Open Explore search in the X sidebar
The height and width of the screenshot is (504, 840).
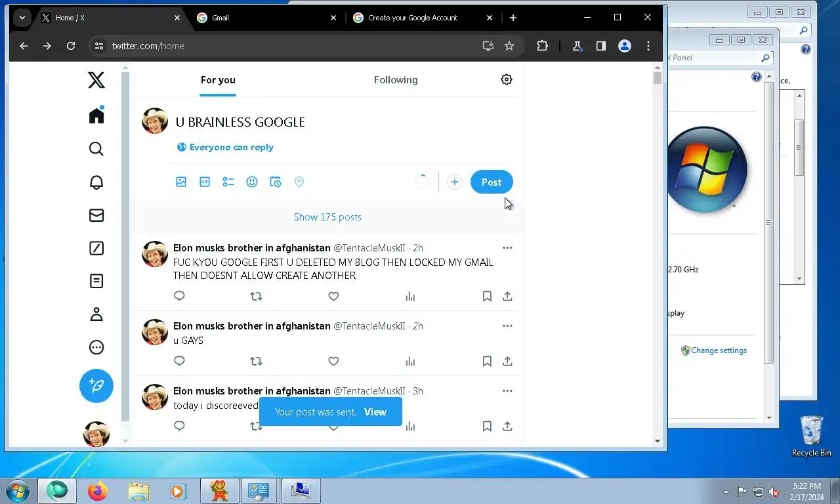point(96,149)
